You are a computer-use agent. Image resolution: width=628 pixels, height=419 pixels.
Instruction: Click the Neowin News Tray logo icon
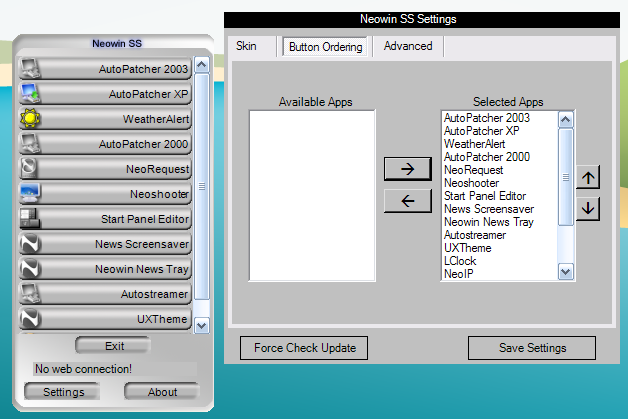tap(30, 268)
